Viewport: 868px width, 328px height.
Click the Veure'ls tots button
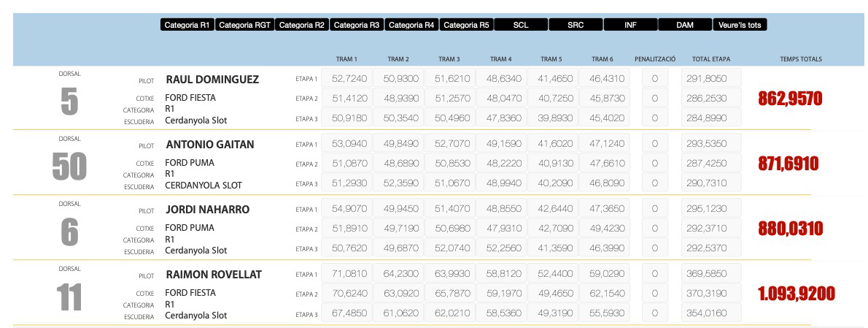pos(740,25)
